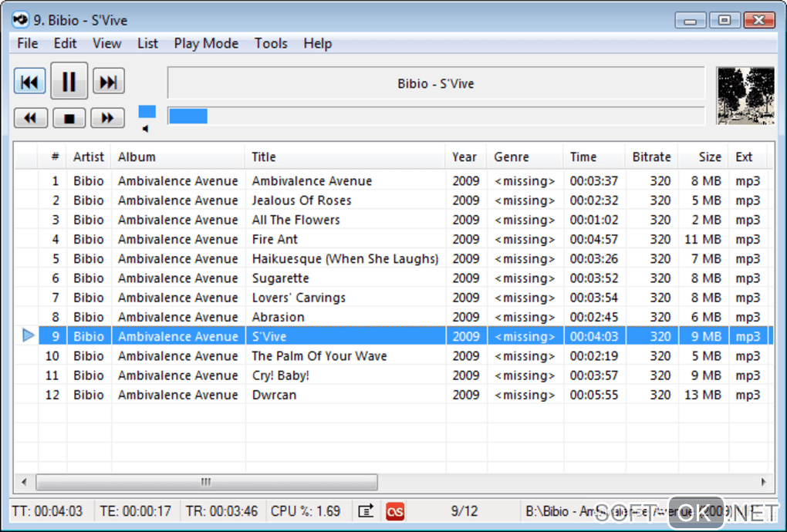The width and height of the screenshot is (787, 532).
Task: Click the small speaker mute icon
Action: click(146, 129)
